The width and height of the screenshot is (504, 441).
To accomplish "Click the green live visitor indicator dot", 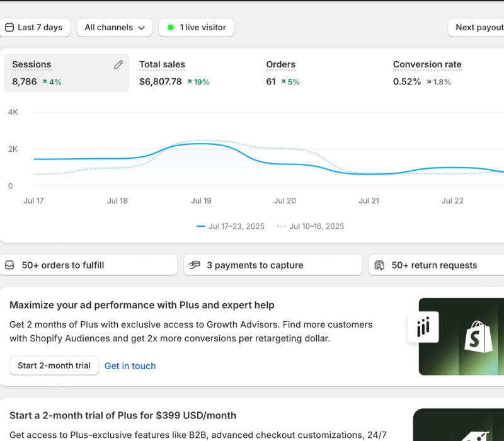I will click(x=170, y=28).
